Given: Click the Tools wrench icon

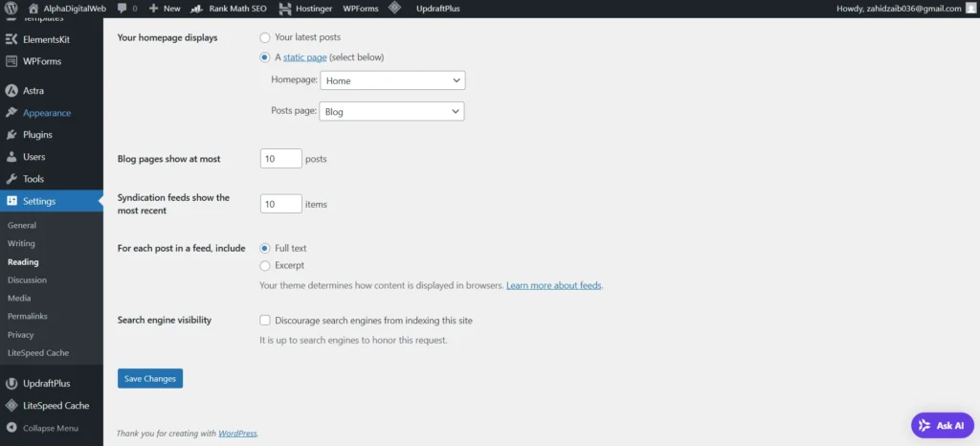Looking at the screenshot, I should [11, 179].
